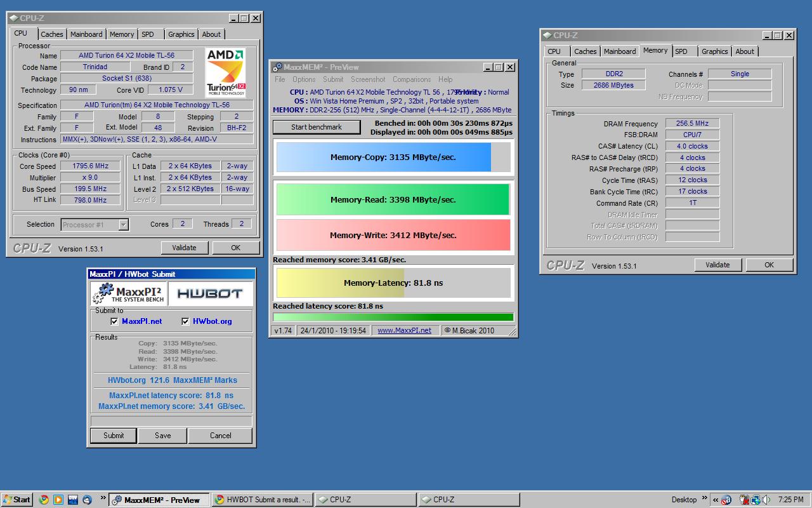Viewport: 812px width, 508px height.
Task: Open Graphics tab in right CPU-Z window
Action: 715,51
